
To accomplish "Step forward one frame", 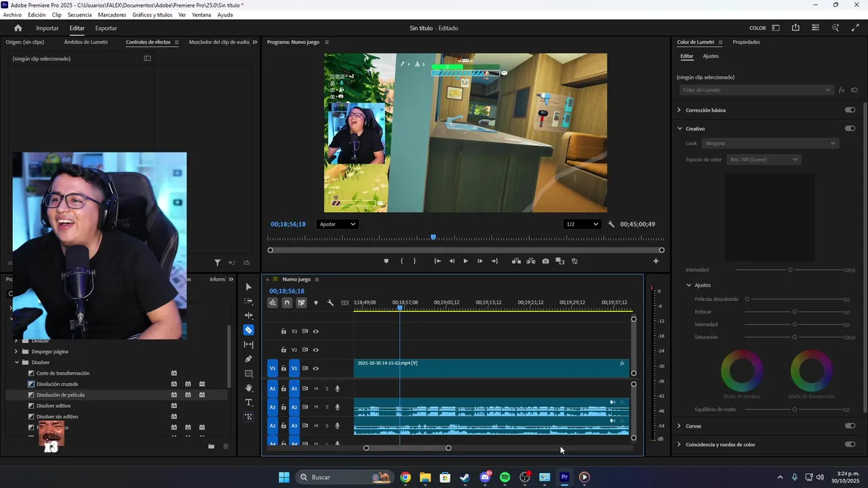I will click(480, 261).
